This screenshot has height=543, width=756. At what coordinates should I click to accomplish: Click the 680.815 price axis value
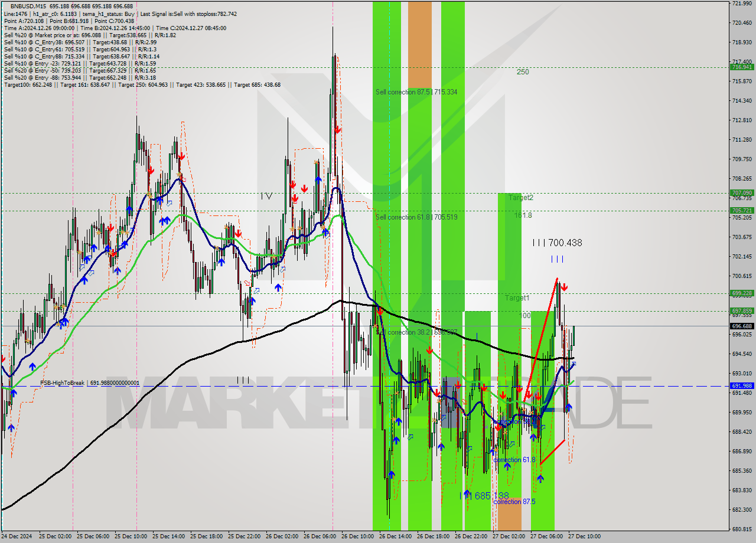click(x=741, y=529)
